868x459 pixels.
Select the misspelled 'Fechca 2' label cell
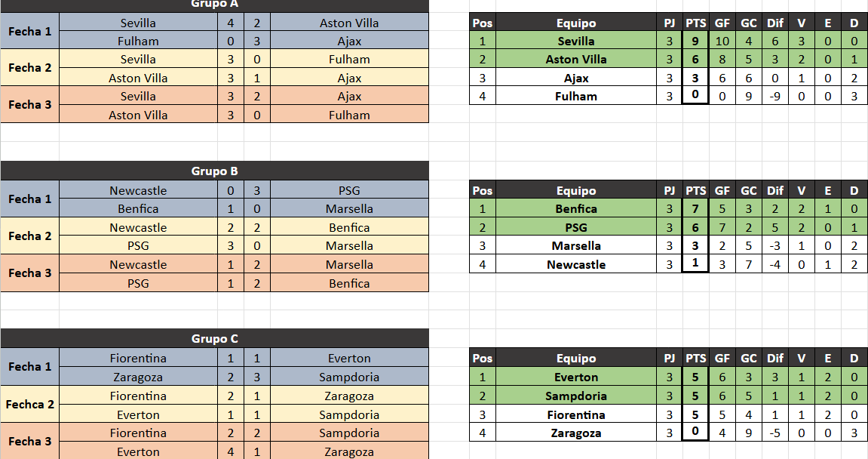tap(29, 405)
